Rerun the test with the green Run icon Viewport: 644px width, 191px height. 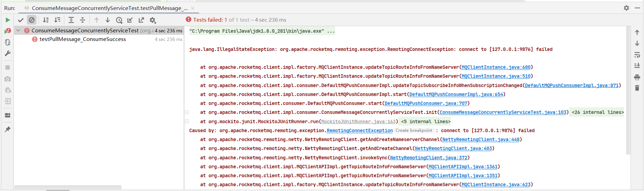click(x=8, y=20)
